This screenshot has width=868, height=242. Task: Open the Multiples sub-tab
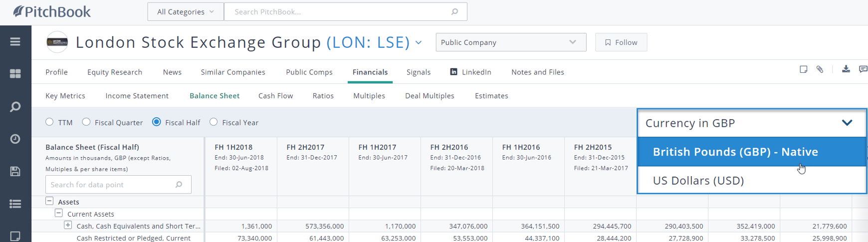point(369,95)
